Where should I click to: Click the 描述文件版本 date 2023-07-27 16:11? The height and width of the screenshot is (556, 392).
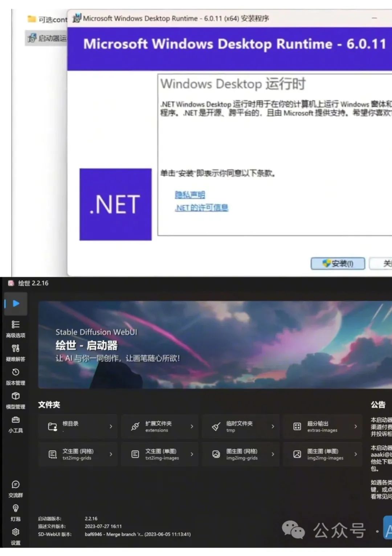point(103,526)
